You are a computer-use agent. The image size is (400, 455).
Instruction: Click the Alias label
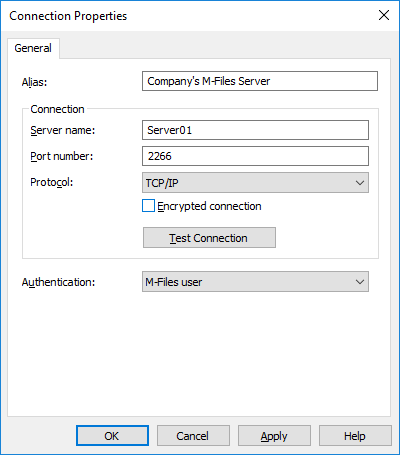[x=34, y=82]
